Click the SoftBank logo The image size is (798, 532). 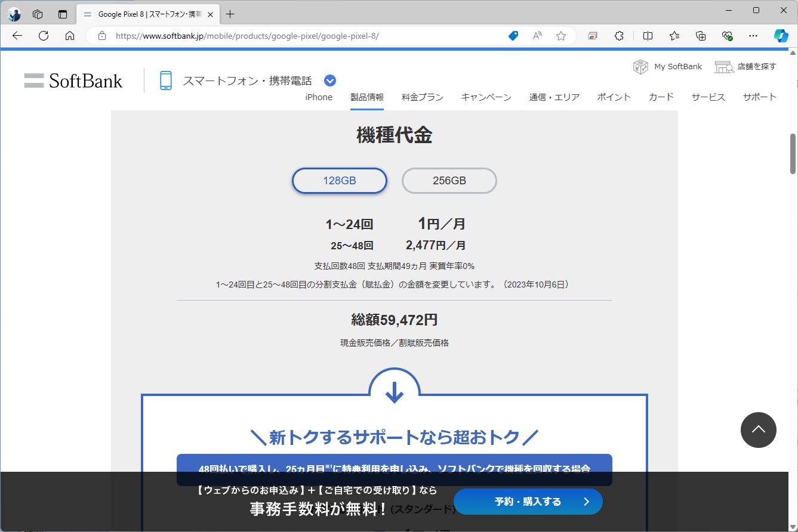point(73,81)
